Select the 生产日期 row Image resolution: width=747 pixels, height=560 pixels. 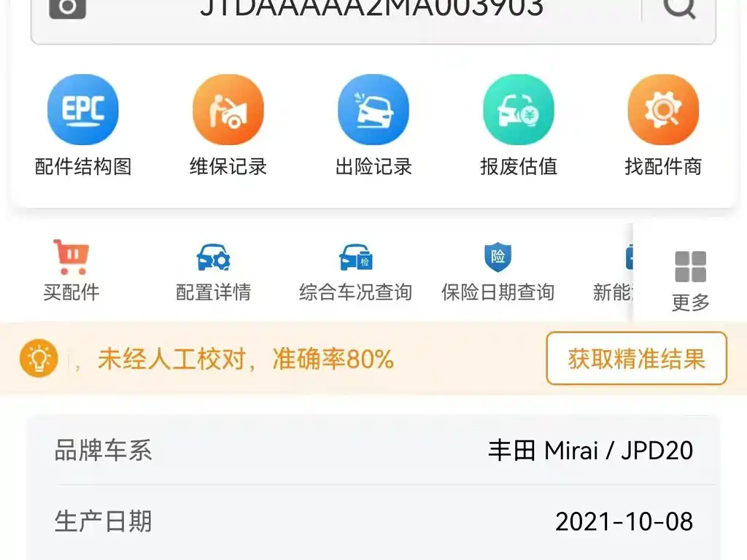(373, 521)
